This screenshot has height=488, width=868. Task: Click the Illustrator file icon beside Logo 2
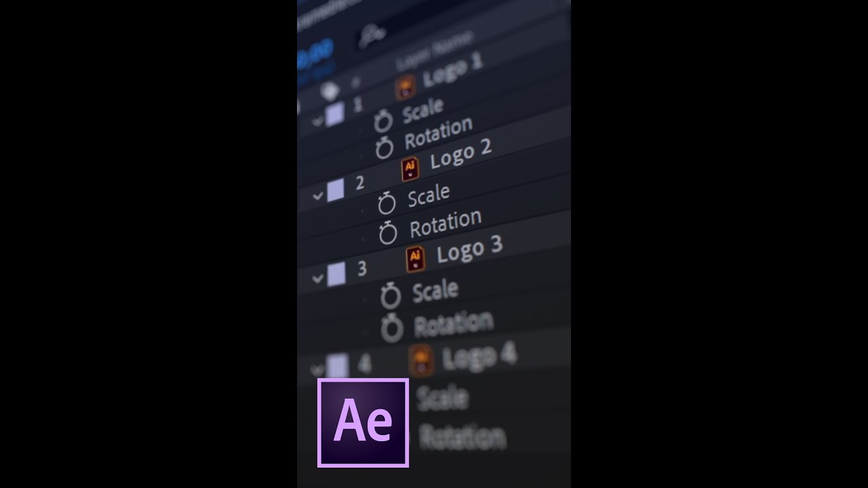[x=410, y=169]
